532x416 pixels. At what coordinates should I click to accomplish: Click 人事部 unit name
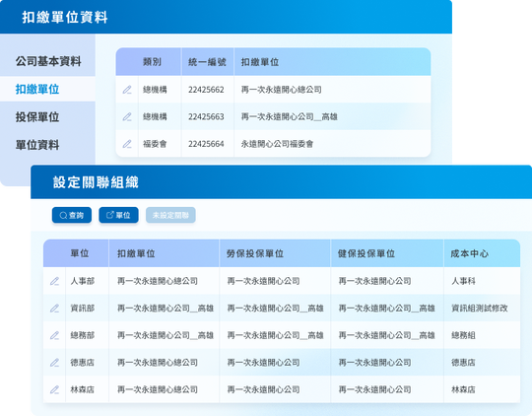point(83,281)
